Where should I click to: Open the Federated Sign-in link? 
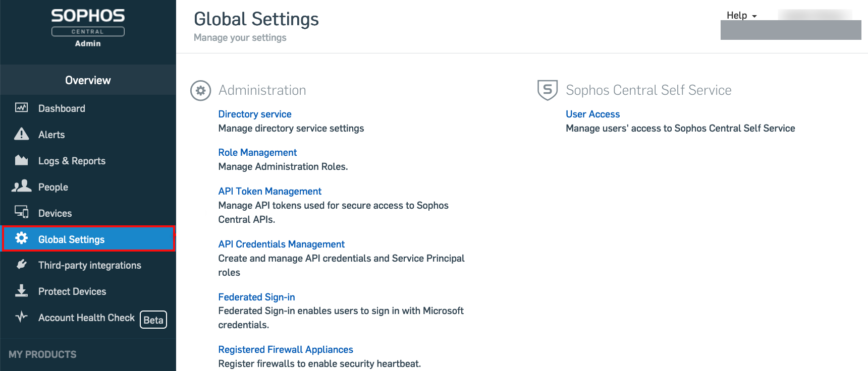pos(256,297)
